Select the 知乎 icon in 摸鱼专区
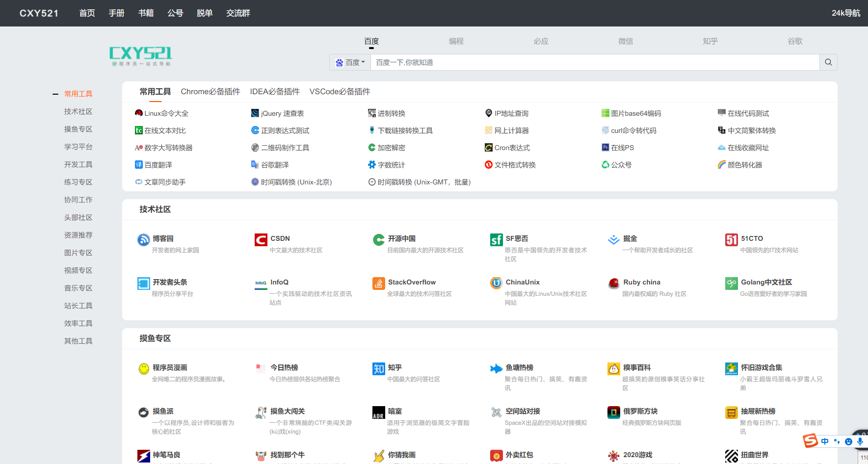 click(378, 369)
